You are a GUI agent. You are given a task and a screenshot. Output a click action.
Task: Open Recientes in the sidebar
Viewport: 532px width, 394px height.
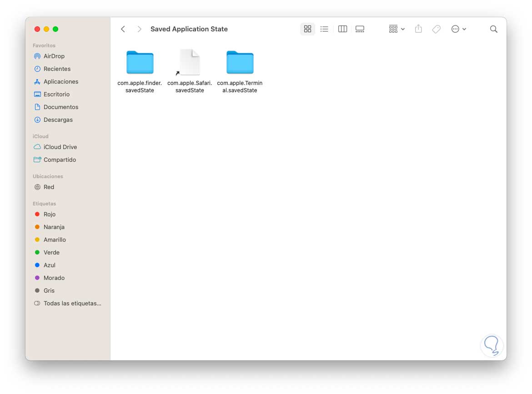pos(68,69)
